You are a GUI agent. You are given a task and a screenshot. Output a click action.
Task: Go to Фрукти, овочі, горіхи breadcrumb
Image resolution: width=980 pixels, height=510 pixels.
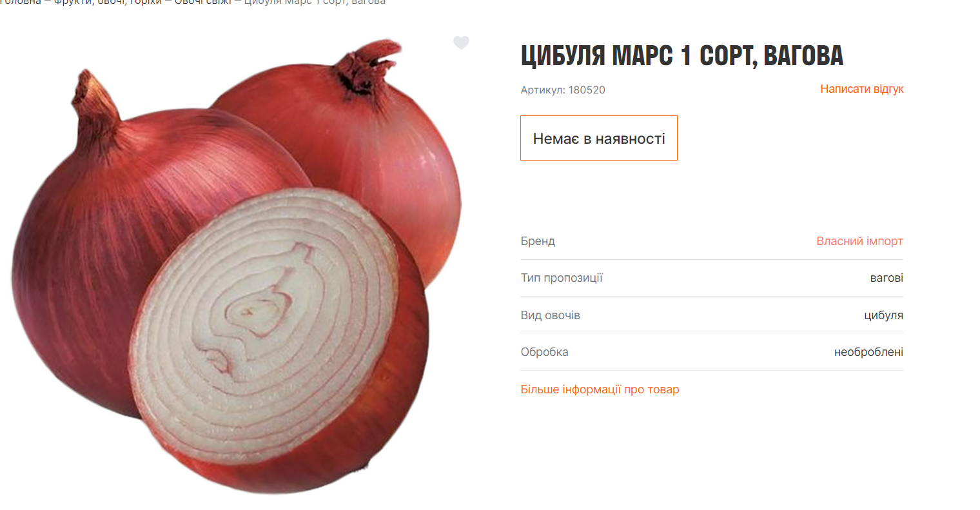[108, 3]
